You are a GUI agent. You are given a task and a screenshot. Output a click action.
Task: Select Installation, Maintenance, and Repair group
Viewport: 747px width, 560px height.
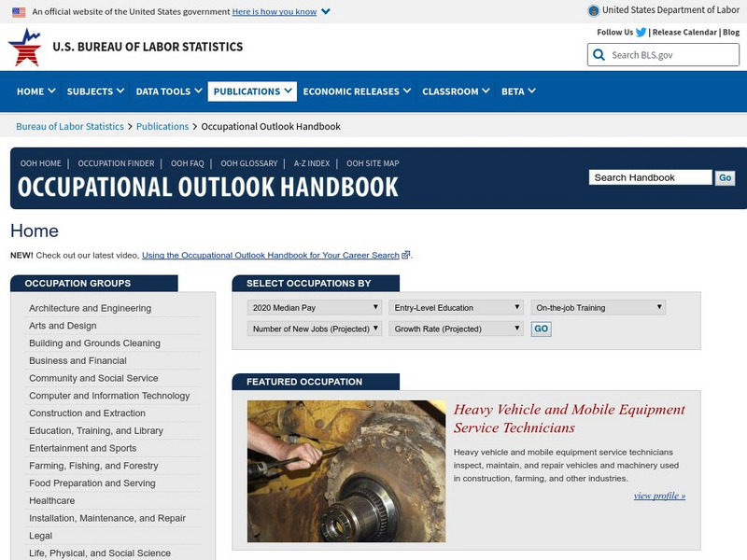click(x=107, y=518)
